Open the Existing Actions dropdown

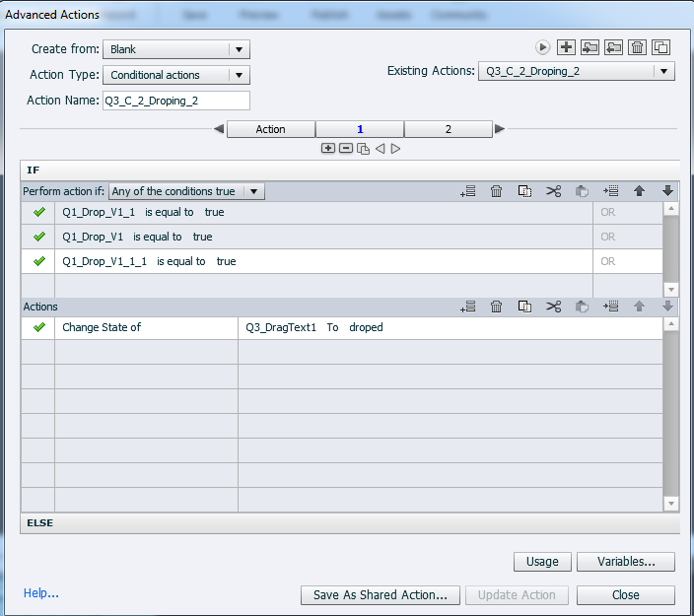point(576,71)
